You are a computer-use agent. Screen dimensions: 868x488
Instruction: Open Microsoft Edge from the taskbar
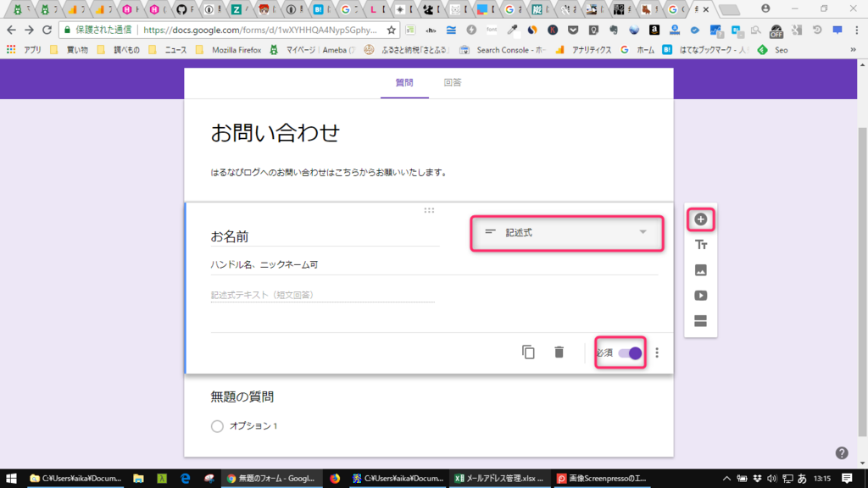185,479
